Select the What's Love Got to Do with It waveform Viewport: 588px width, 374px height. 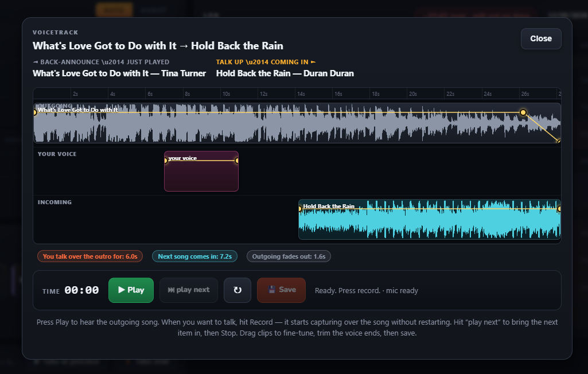(x=297, y=123)
